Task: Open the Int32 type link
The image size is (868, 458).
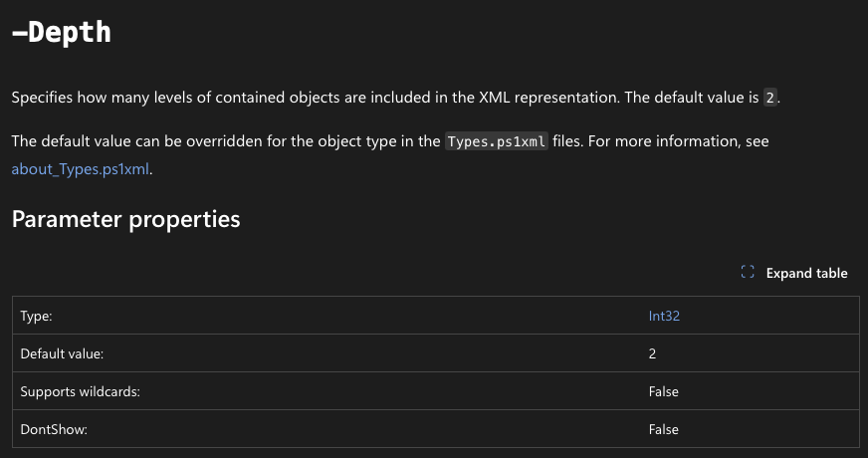Action: [664, 316]
